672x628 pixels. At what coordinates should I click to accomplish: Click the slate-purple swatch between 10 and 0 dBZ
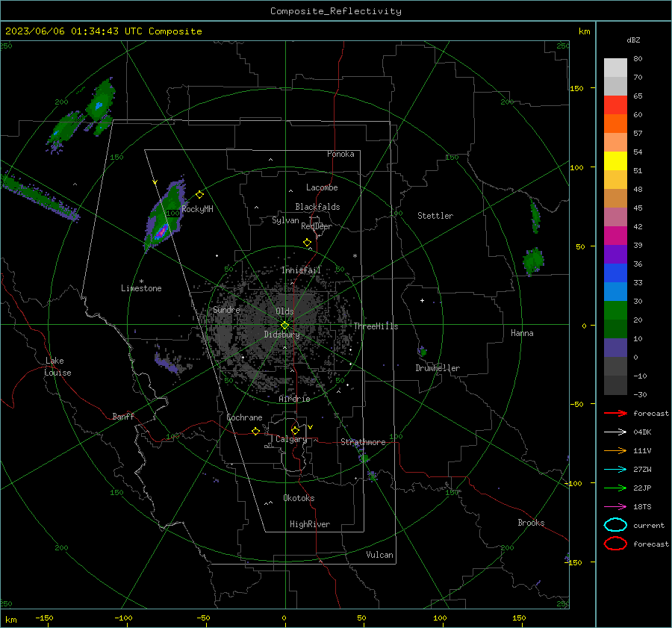pyautogui.click(x=615, y=347)
